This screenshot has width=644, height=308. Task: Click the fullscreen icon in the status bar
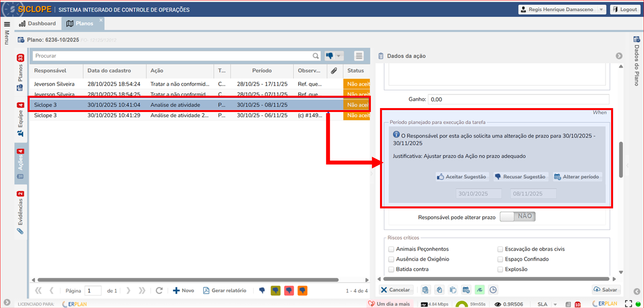[x=628, y=304]
